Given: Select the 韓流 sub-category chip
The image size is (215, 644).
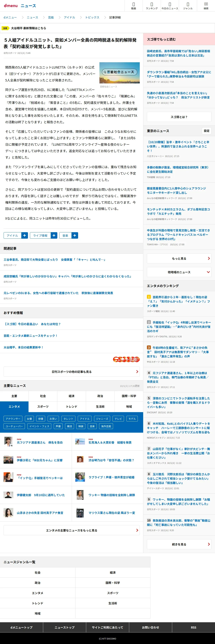Looking at the screenshot, I should coord(70,426).
